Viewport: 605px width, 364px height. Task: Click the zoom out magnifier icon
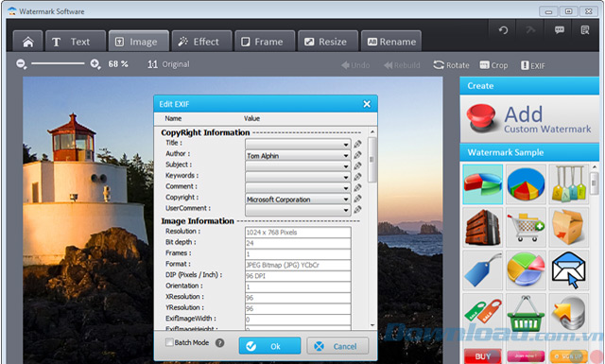tap(21, 64)
